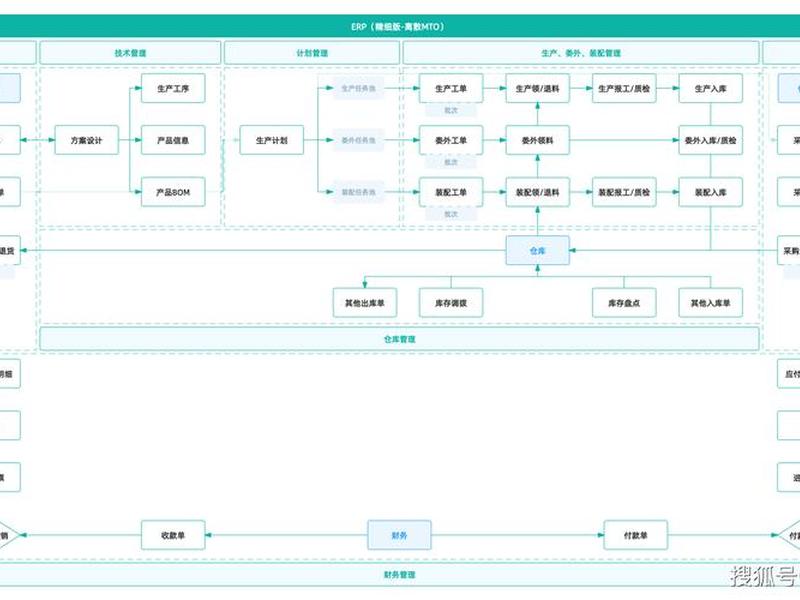Open the 方案设计 node

tap(86, 140)
